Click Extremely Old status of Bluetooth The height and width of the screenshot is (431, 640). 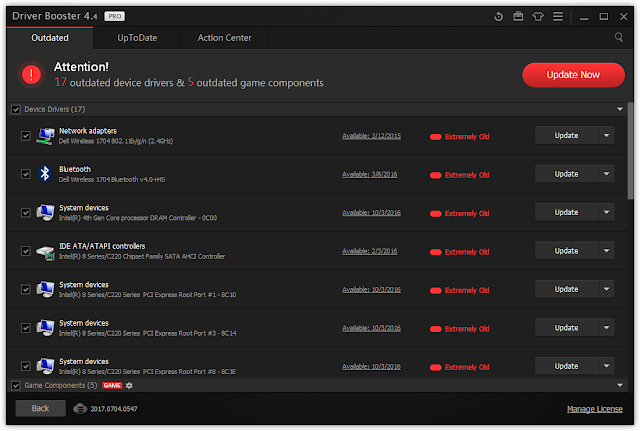pyautogui.click(x=460, y=175)
